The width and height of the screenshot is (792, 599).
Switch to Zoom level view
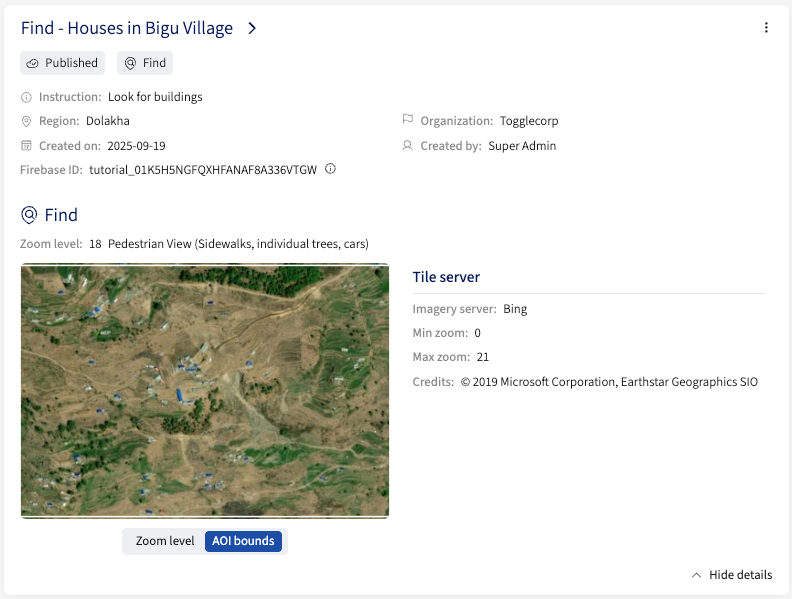click(x=165, y=541)
